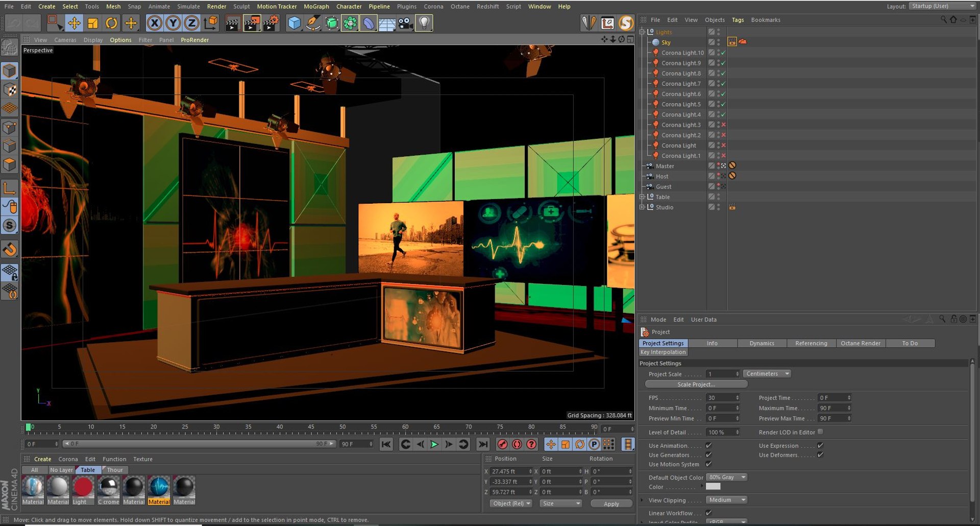Switch to the Octane Render tab
This screenshot has width=980, height=526.
click(860, 343)
